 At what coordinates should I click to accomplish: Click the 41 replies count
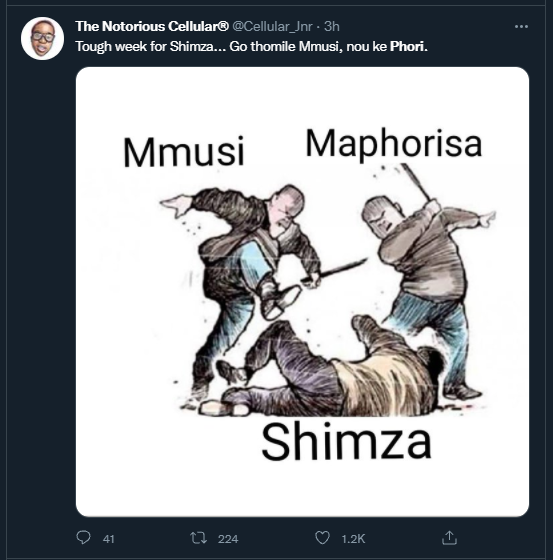click(x=109, y=539)
